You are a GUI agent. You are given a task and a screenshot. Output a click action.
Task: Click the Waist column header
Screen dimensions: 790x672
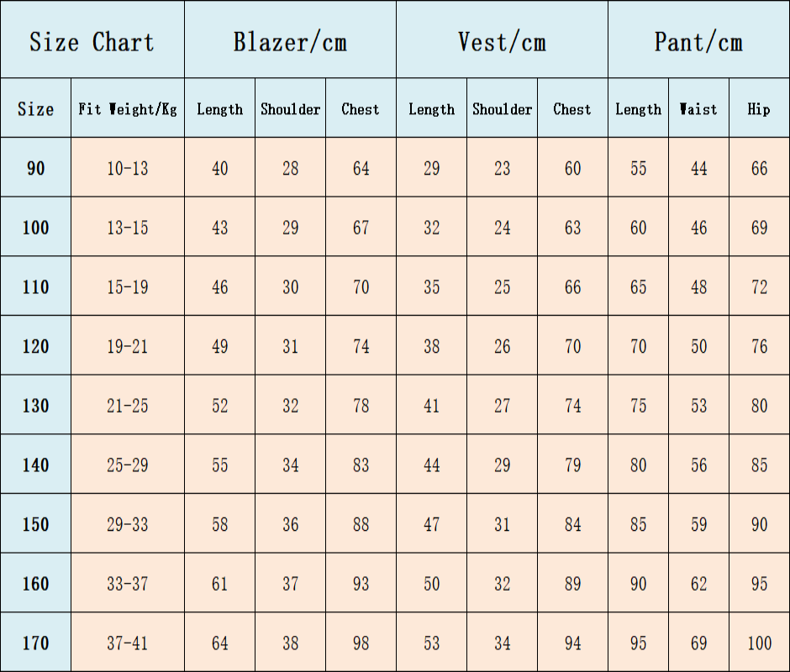coord(698,108)
